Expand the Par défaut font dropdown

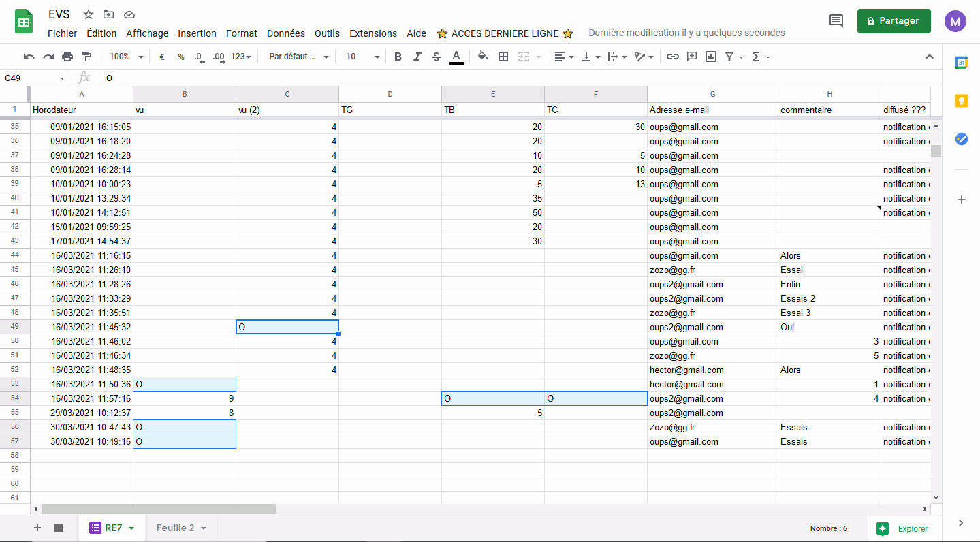point(299,57)
